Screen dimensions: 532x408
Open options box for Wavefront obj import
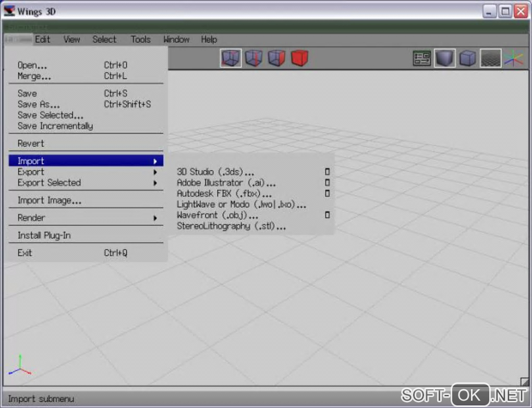tap(328, 215)
